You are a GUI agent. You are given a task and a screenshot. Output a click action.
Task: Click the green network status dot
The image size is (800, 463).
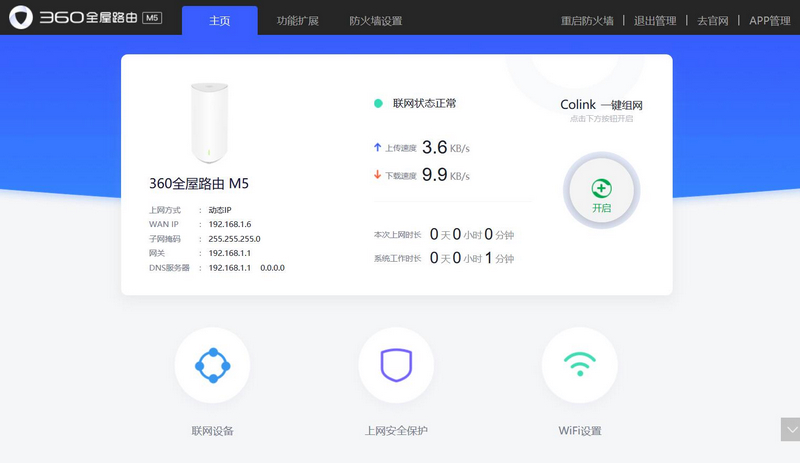(378, 104)
